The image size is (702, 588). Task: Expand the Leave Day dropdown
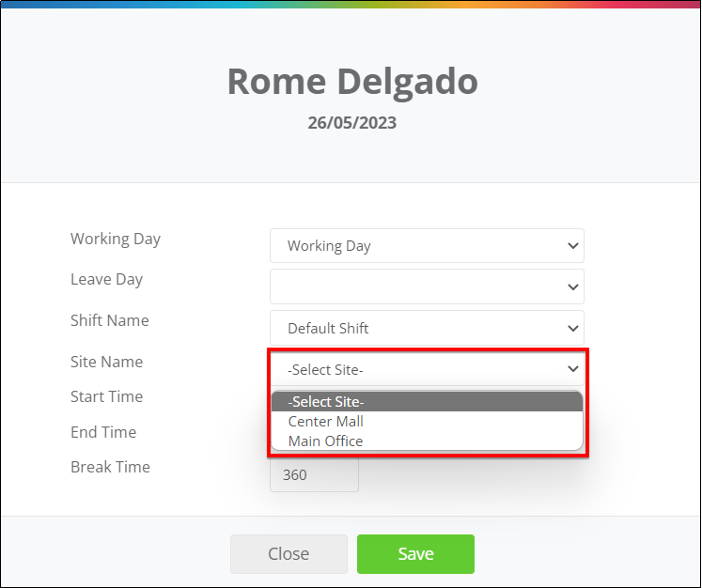(427, 286)
